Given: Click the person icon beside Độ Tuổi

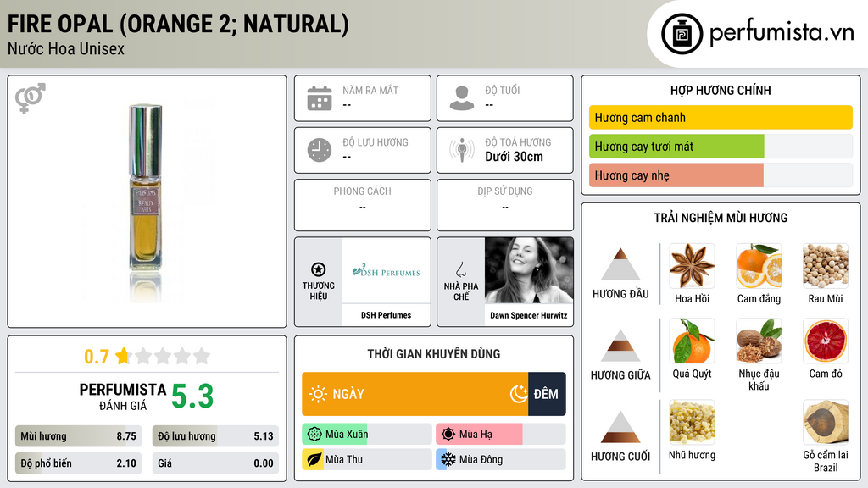Looking at the screenshot, I should coord(462,98).
